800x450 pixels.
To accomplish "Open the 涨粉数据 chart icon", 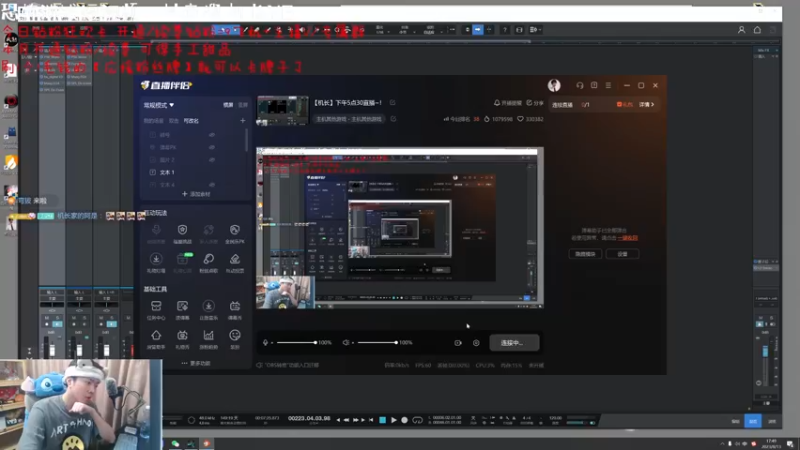I will (x=208, y=335).
